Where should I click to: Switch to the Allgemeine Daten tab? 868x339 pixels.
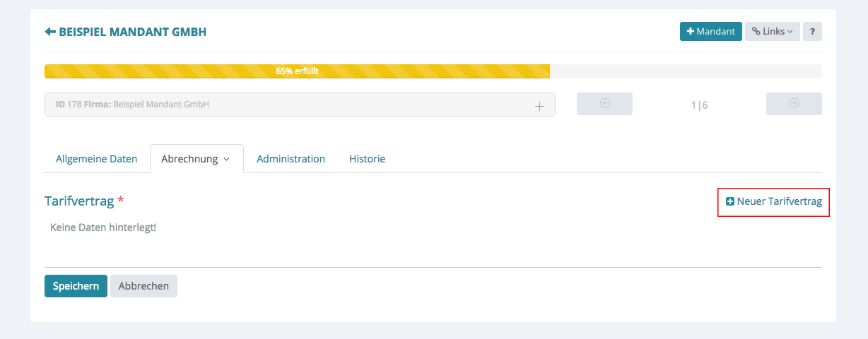tap(97, 159)
